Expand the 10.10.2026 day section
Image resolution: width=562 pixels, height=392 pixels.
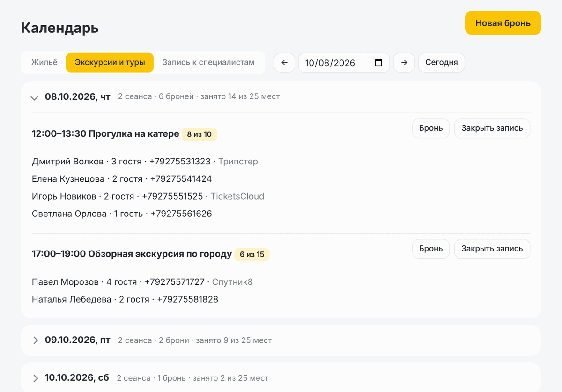click(35, 378)
